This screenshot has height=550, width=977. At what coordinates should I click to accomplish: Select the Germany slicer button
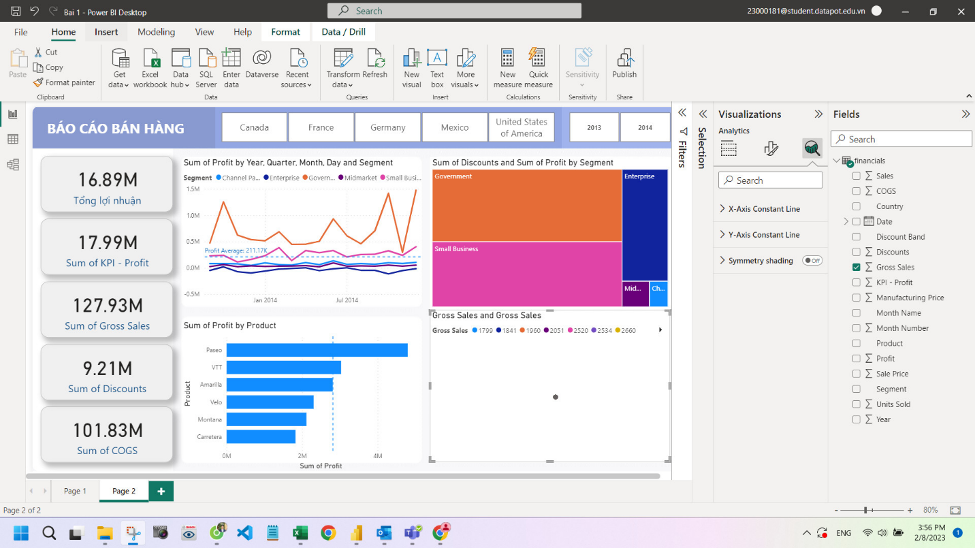pyautogui.click(x=388, y=128)
